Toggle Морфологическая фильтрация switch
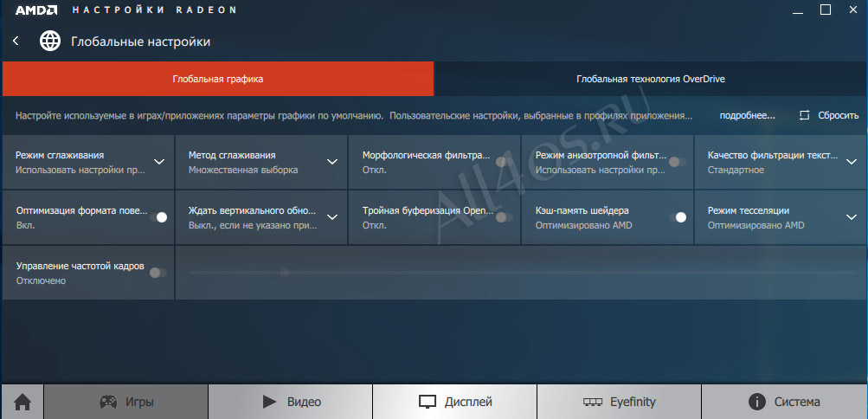Image resolution: width=868 pixels, height=419 pixels. 504,162
